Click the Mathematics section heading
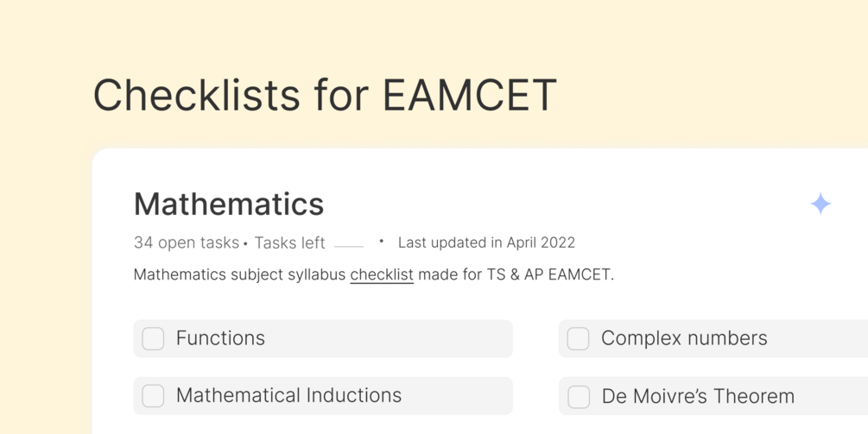Image resolution: width=868 pixels, height=434 pixels. pyautogui.click(x=229, y=204)
